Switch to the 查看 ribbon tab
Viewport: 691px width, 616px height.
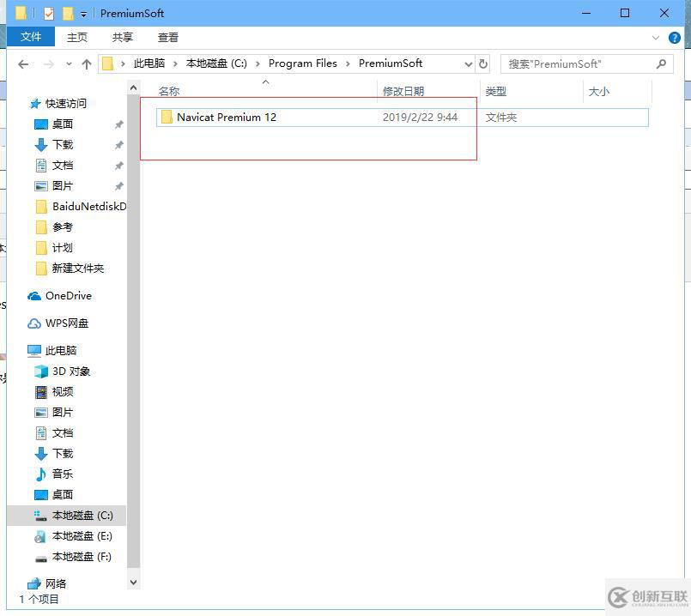pyautogui.click(x=168, y=38)
